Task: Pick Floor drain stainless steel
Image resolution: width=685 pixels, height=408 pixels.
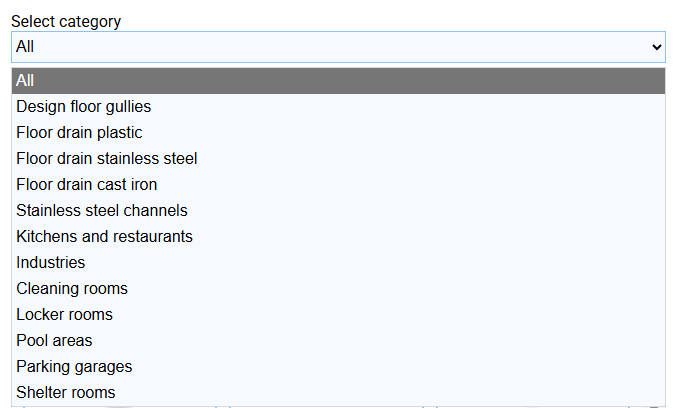Action: [107, 158]
